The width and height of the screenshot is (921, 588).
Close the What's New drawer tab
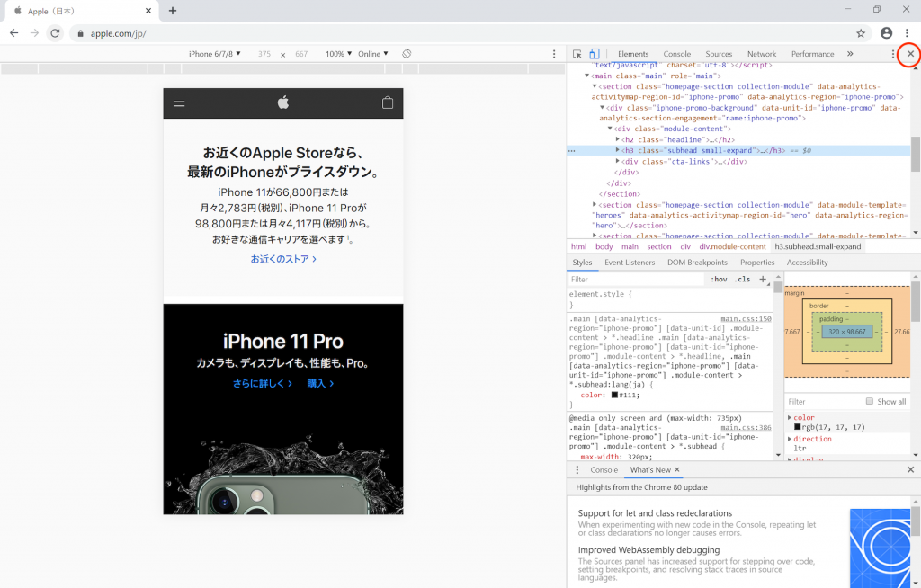[677, 470]
